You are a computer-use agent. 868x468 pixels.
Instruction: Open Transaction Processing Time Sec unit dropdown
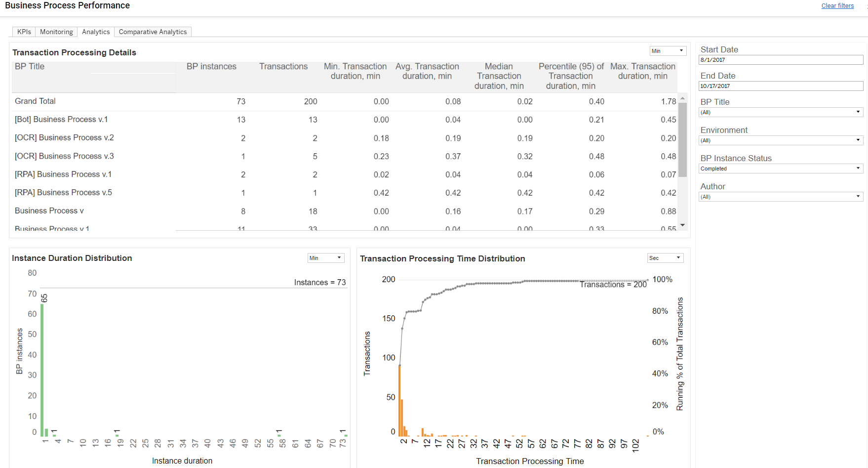coord(665,258)
